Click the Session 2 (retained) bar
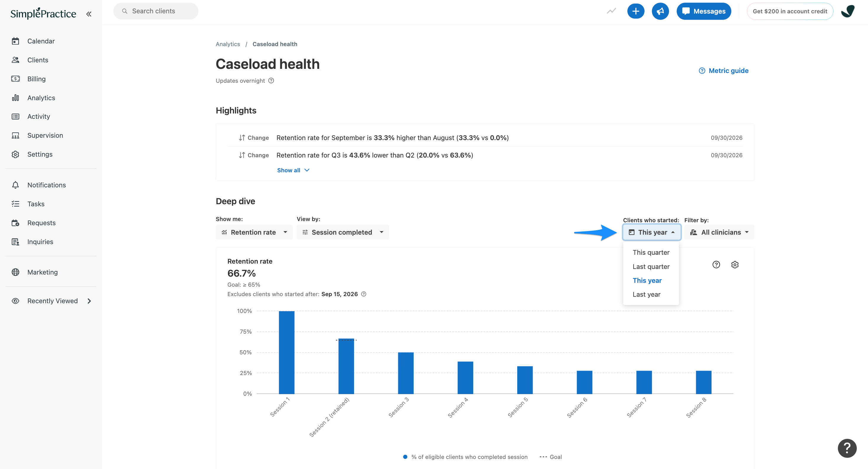The height and width of the screenshot is (469, 868). (x=346, y=366)
